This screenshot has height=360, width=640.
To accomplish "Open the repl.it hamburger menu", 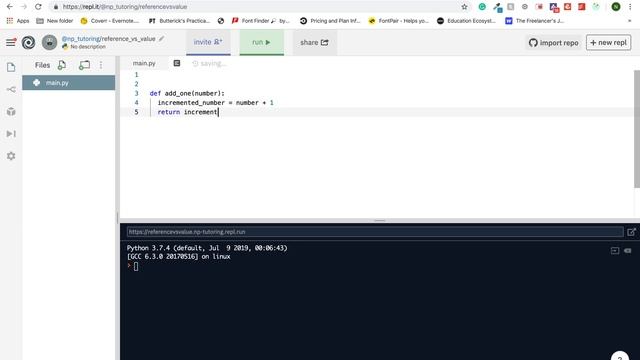I will tap(11, 42).
